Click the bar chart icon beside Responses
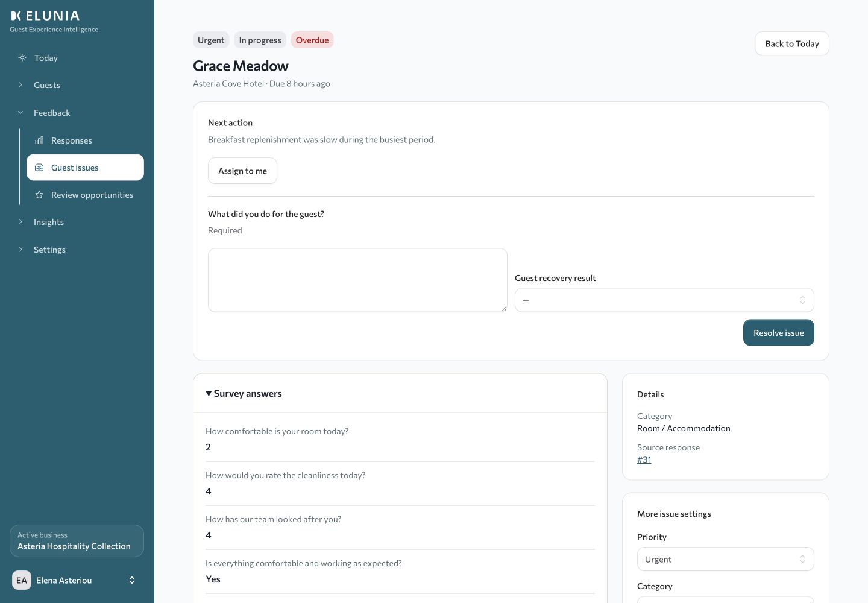The width and height of the screenshot is (868, 603). [39, 140]
